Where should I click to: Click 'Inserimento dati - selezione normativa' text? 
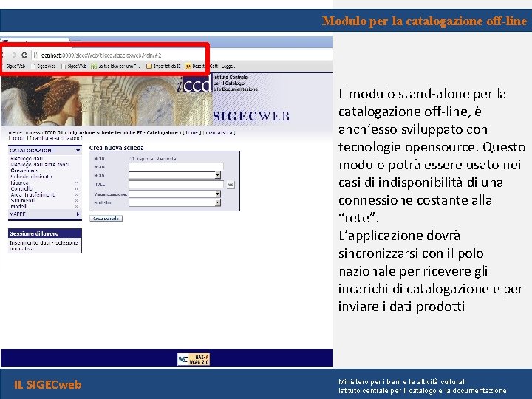(44, 245)
